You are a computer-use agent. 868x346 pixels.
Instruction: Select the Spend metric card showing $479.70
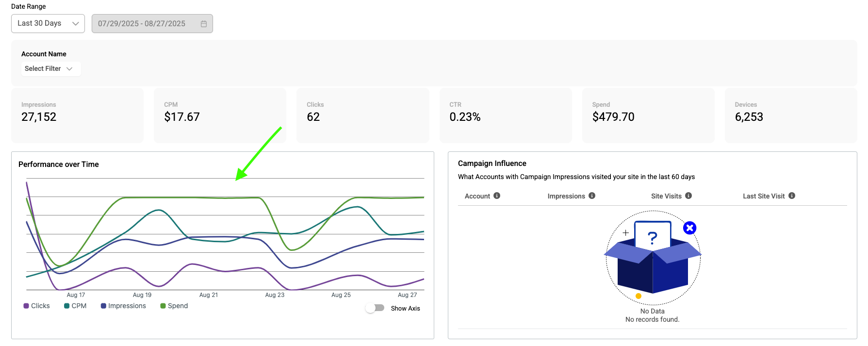coord(648,115)
